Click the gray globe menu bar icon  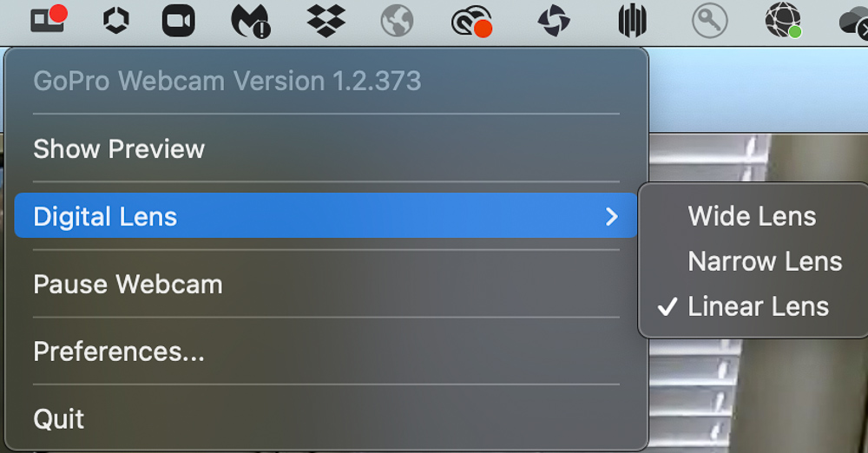tap(397, 21)
